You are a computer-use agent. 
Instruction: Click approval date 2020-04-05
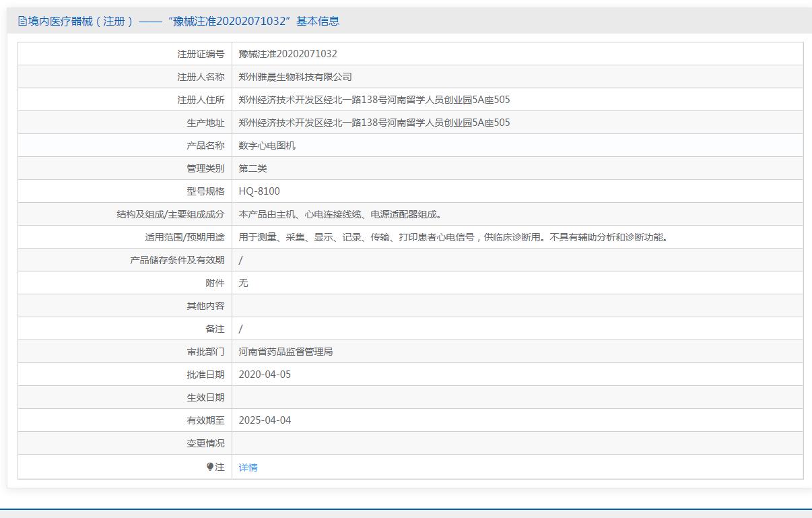point(265,375)
